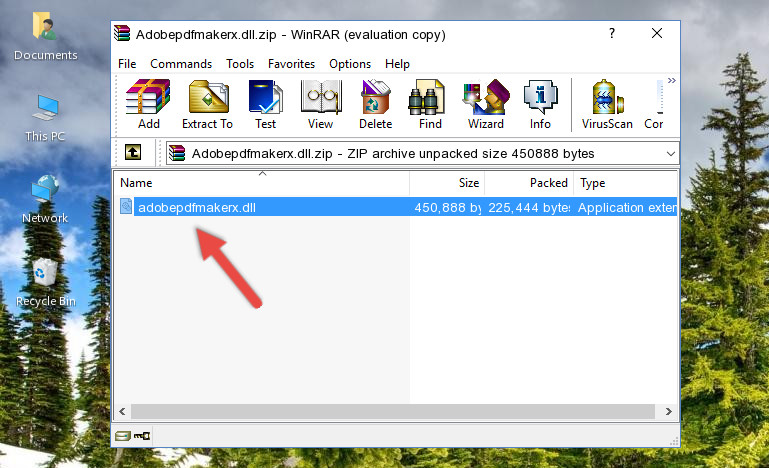The width and height of the screenshot is (769, 468).
Task: Click the Recycle Bin desktop icon
Action: (x=46, y=283)
